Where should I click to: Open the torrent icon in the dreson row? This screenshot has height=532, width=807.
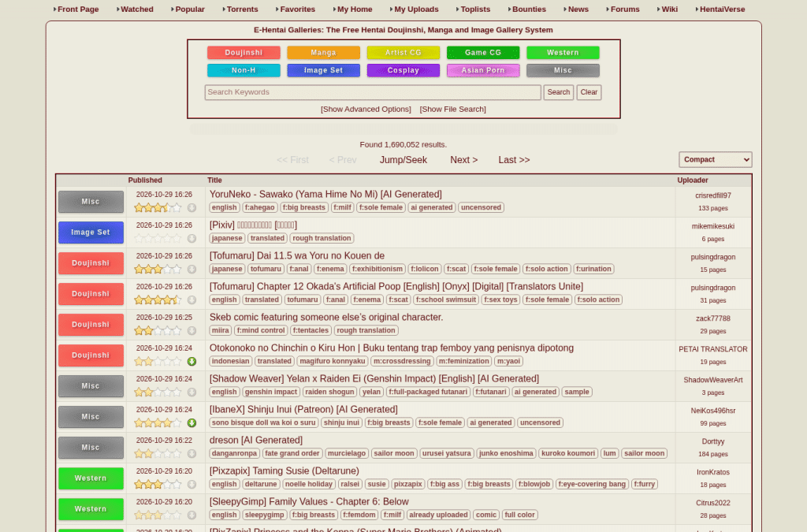point(192,454)
